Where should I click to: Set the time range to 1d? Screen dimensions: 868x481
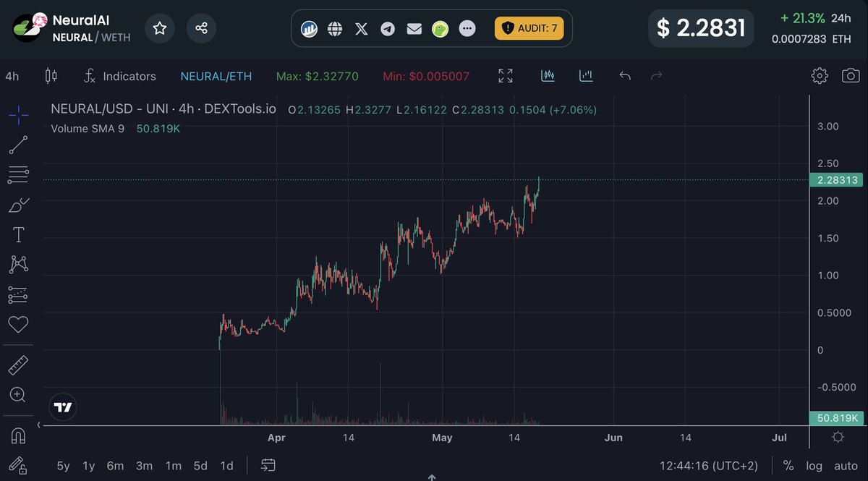(226, 466)
